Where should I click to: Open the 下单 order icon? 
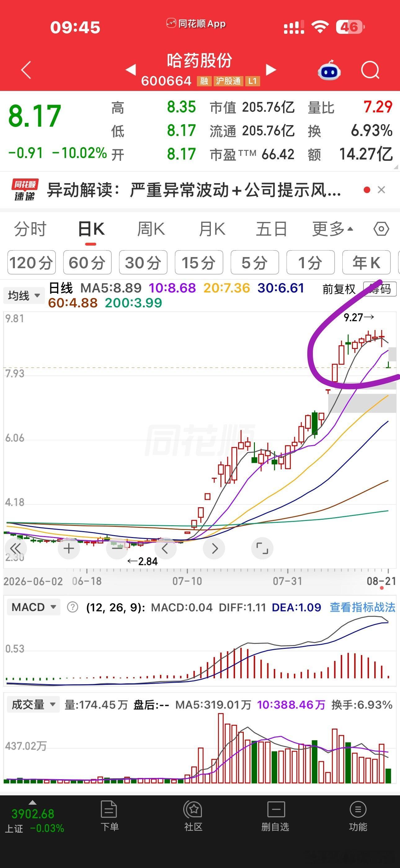[x=109, y=816]
